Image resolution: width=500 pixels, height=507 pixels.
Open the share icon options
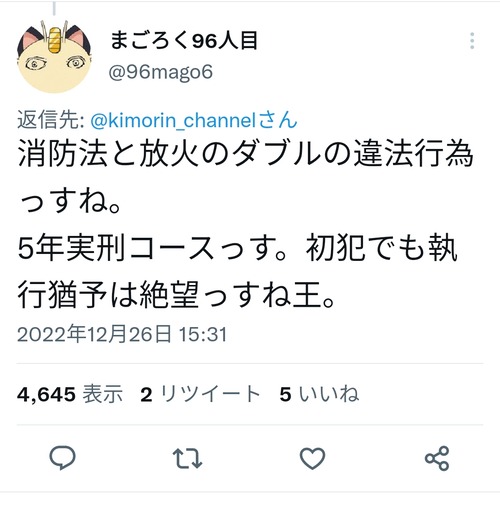pyautogui.click(x=437, y=458)
